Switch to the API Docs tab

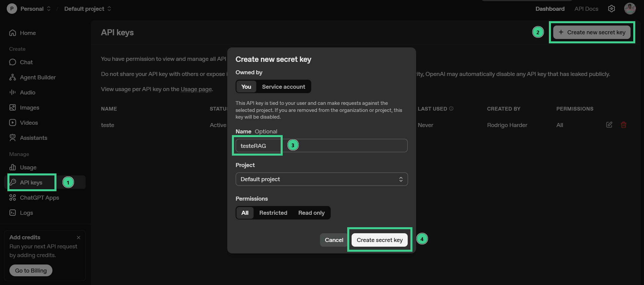[586, 9]
